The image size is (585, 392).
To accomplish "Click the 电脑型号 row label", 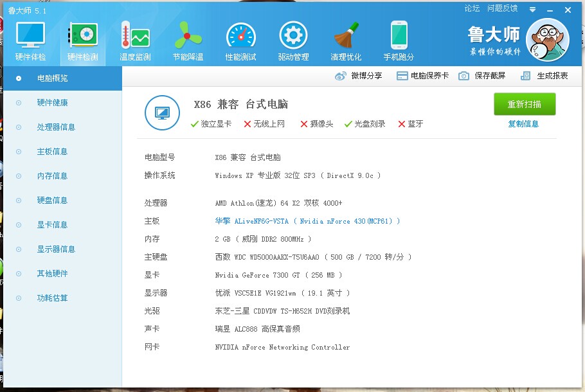I will (159, 157).
